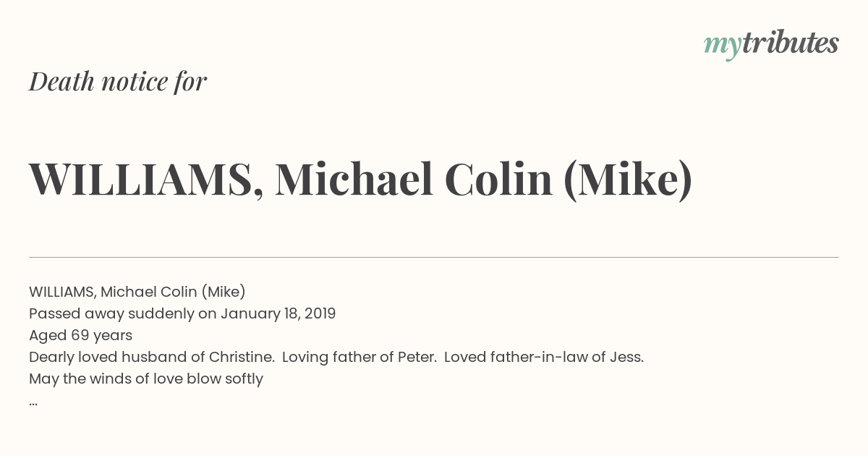Click the horizontal divider line
The width and height of the screenshot is (868, 456).
(434, 257)
